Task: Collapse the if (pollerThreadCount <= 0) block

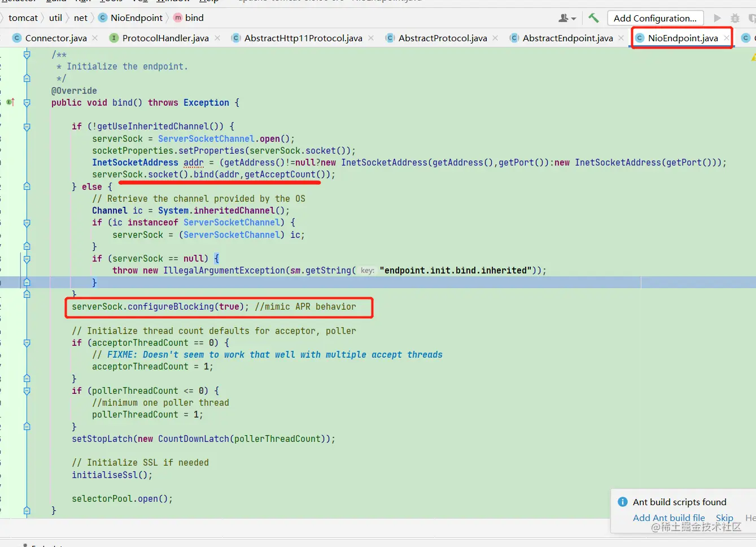Action: (27, 391)
